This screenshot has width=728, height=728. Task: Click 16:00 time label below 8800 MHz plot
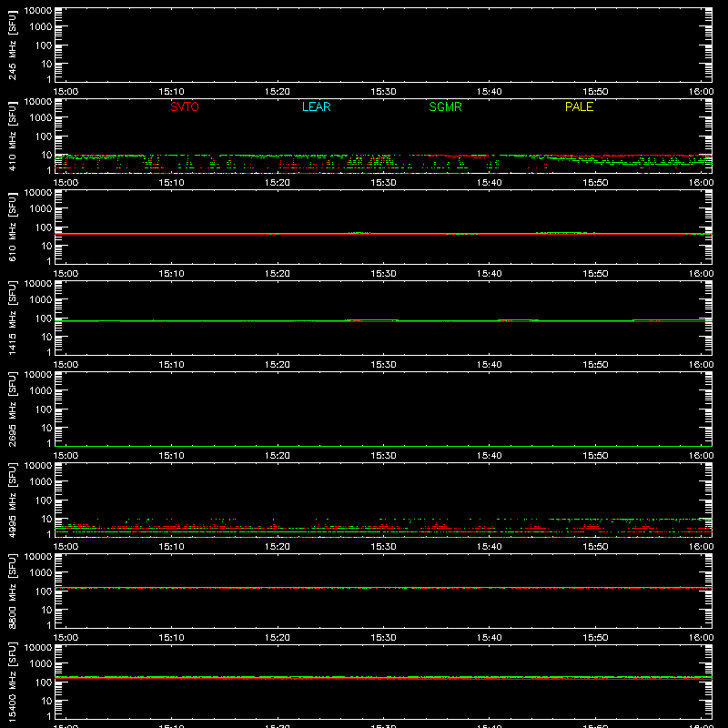pos(701,638)
